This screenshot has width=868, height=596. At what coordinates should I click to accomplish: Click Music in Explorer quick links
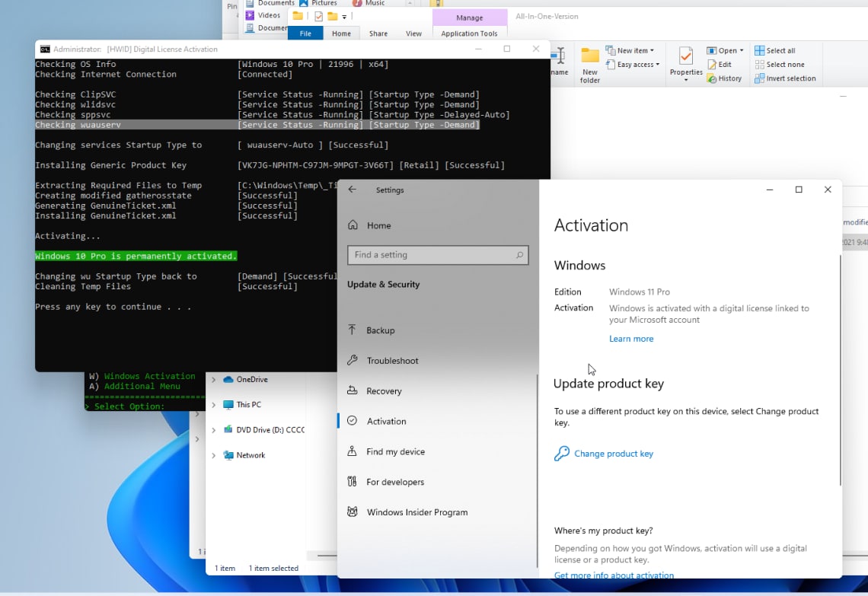(x=369, y=3)
